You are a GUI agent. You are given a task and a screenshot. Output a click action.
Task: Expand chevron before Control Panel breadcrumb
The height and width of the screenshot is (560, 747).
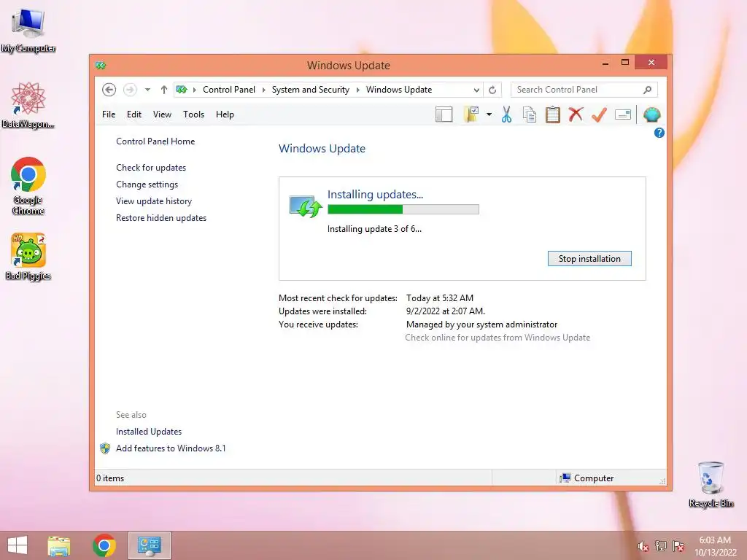pyautogui.click(x=194, y=90)
